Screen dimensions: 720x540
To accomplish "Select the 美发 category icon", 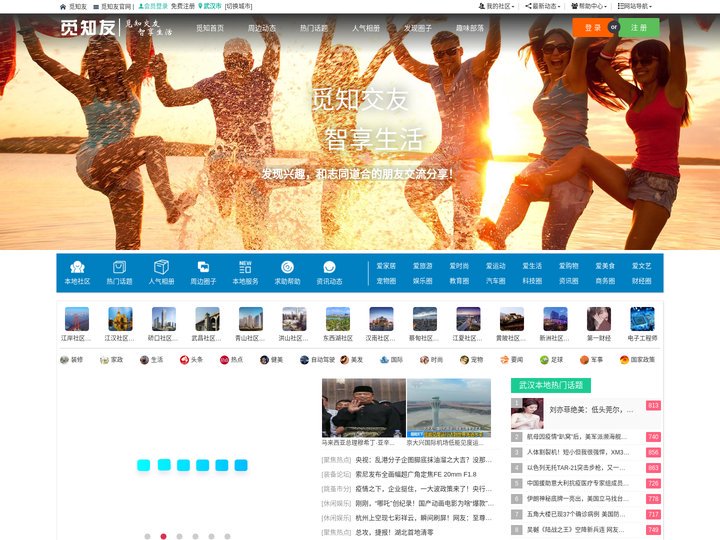I will point(344,360).
